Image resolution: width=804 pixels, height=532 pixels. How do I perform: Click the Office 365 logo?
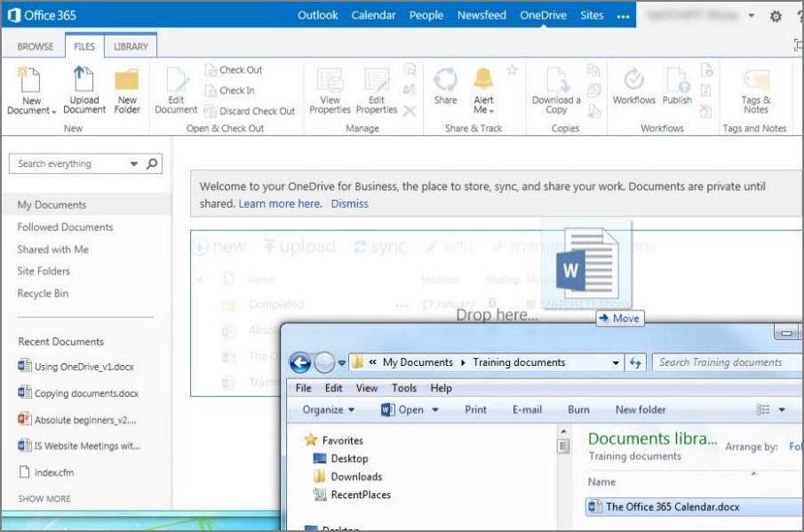(x=42, y=15)
